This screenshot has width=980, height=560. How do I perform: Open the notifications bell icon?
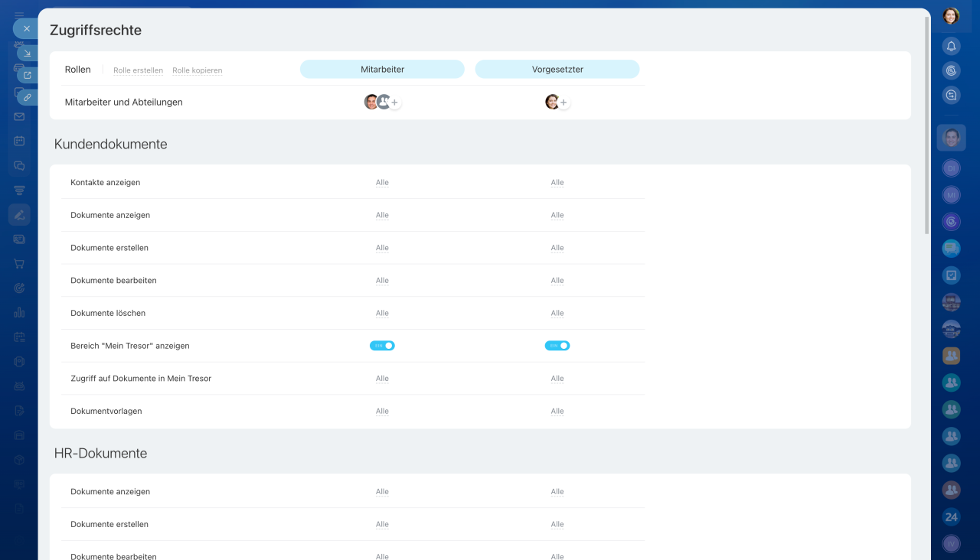pos(951,46)
